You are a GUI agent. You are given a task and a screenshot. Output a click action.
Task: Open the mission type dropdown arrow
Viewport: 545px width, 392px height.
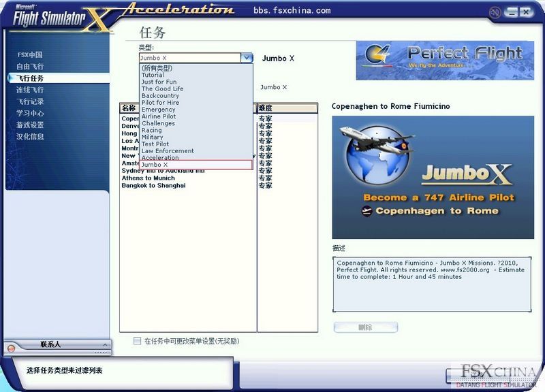[x=247, y=58]
